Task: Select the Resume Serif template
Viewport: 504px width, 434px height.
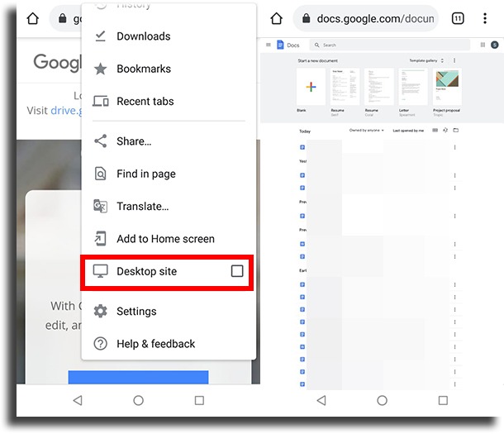Action: (345, 87)
